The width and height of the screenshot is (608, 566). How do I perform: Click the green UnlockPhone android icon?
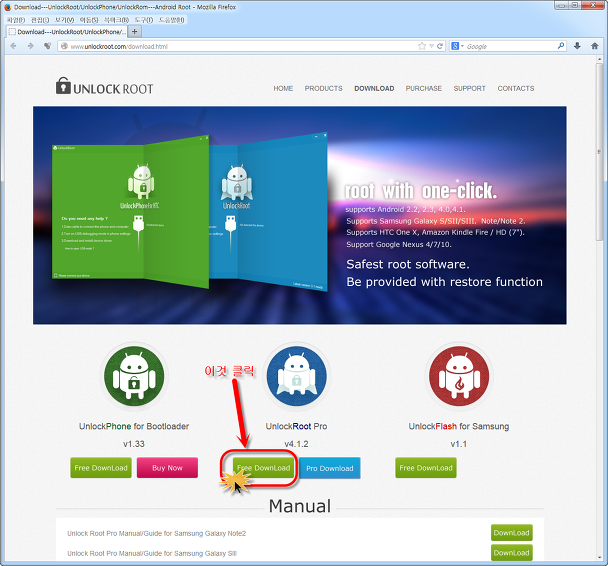click(x=134, y=376)
